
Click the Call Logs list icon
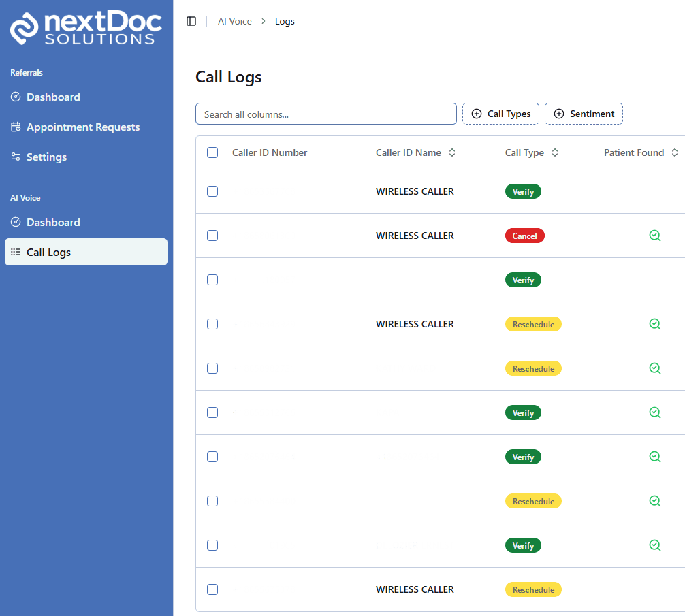tap(16, 253)
